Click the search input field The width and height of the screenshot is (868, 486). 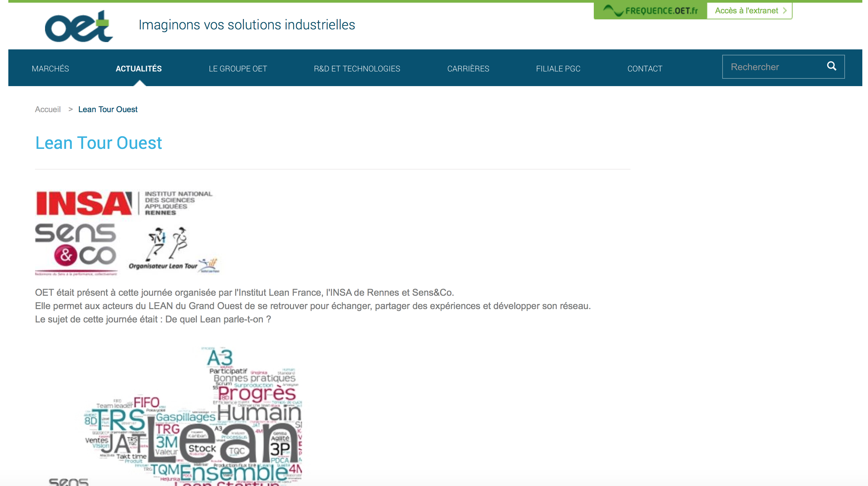(x=775, y=67)
